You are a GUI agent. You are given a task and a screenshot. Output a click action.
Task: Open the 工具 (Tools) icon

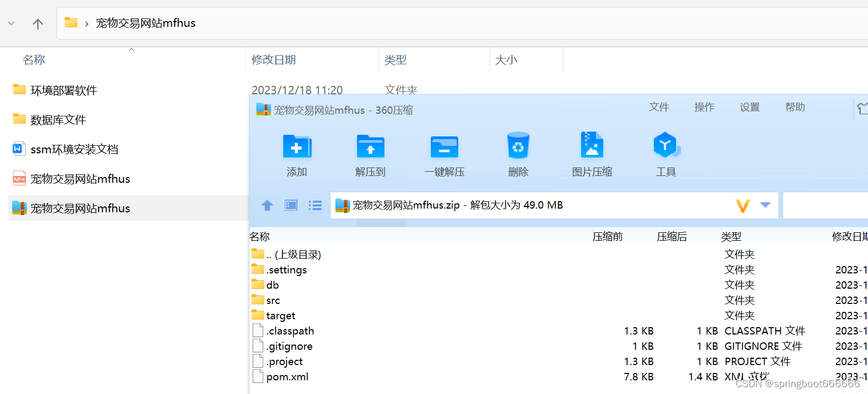click(666, 145)
